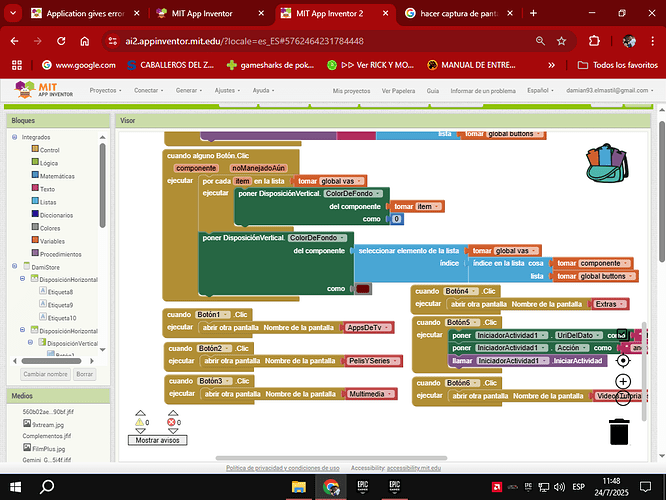
Task: Center the workspace with the target icon
Action: pyautogui.click(x=623, y=360)
